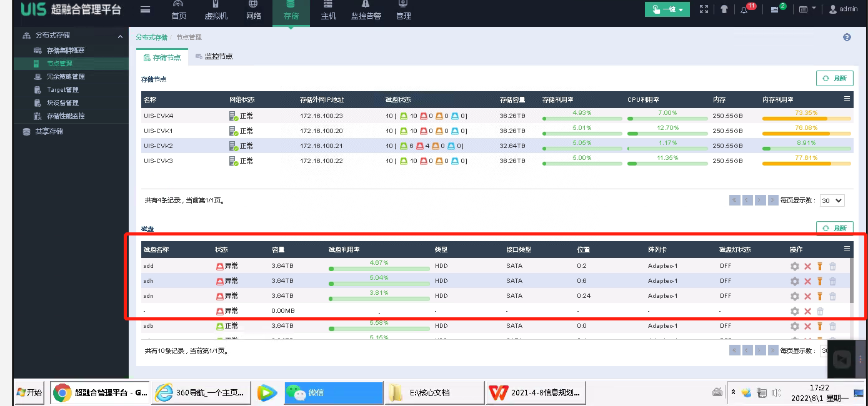Open the admin user menu
This screenshot has width=868, height=406.
[843, 9]
